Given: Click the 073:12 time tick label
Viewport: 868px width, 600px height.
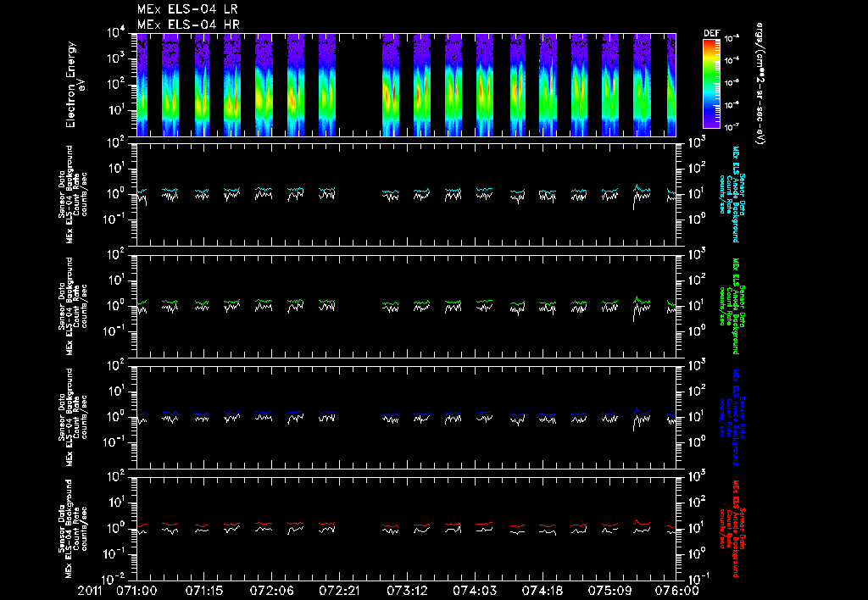Looking at the screenshot, I should point(407,592).
